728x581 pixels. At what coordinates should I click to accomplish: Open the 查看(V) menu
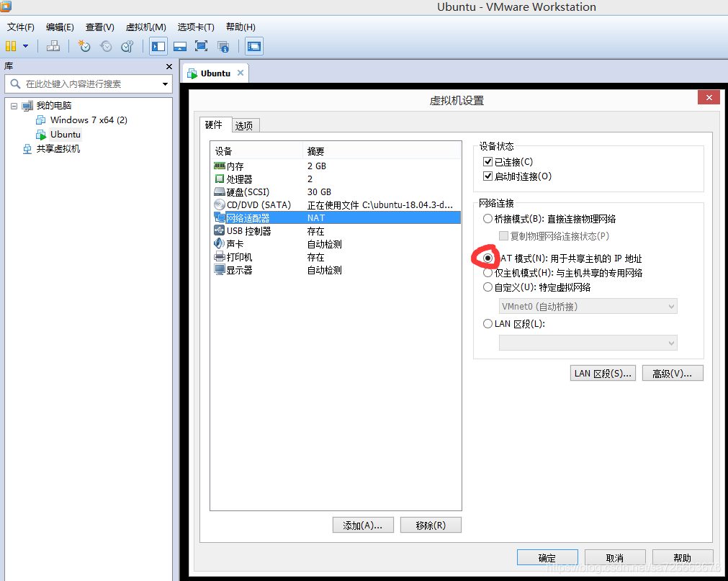100,27
